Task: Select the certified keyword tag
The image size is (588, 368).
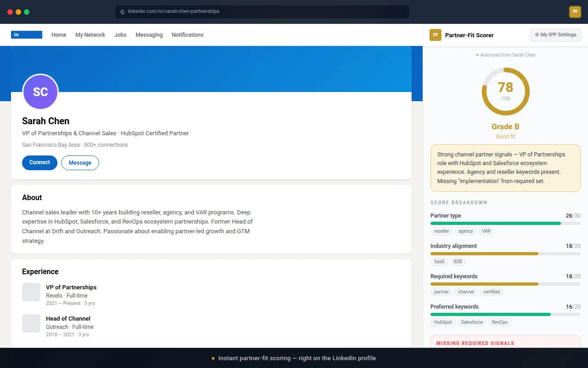Action: (492, 292)
